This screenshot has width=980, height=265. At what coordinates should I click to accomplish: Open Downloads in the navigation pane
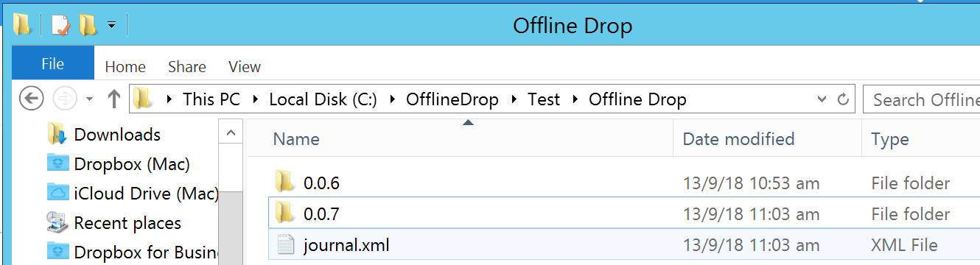click(117, 135)
